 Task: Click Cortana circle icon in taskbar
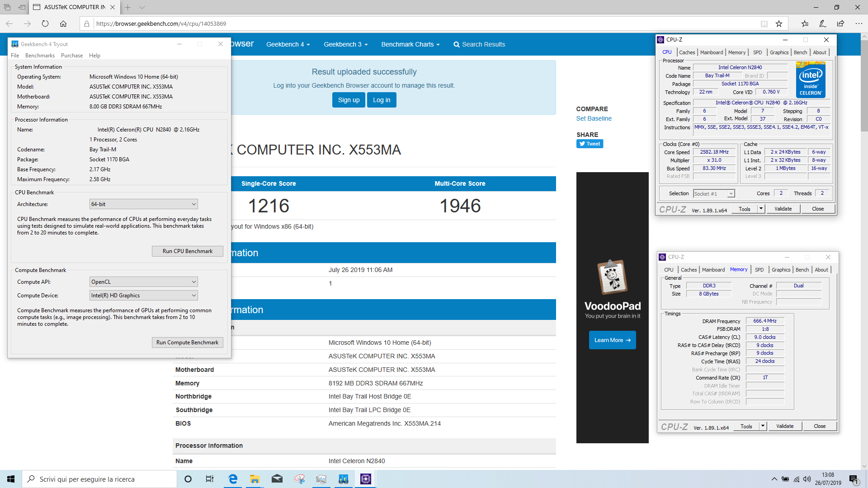pos(188,479)
